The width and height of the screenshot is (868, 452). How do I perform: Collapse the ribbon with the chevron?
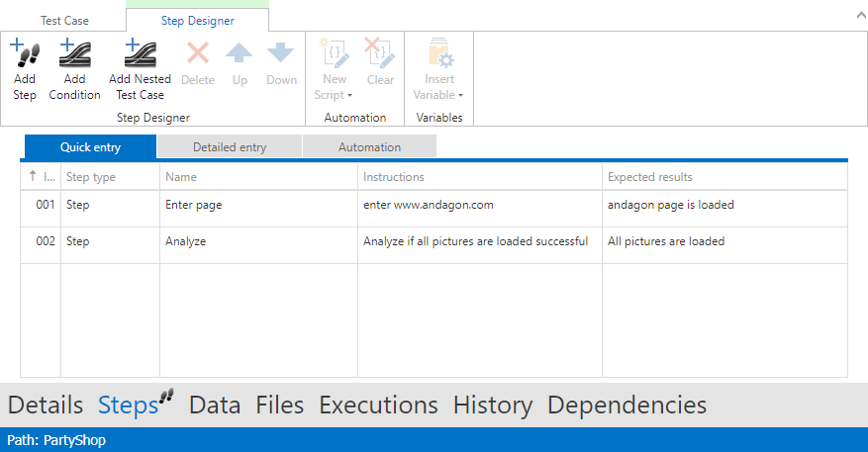856,16
